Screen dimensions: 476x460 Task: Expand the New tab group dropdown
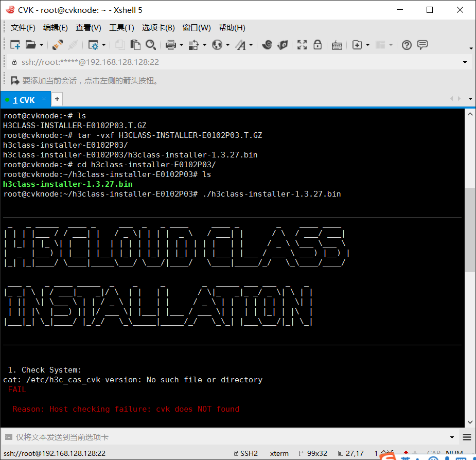(368, 45)
